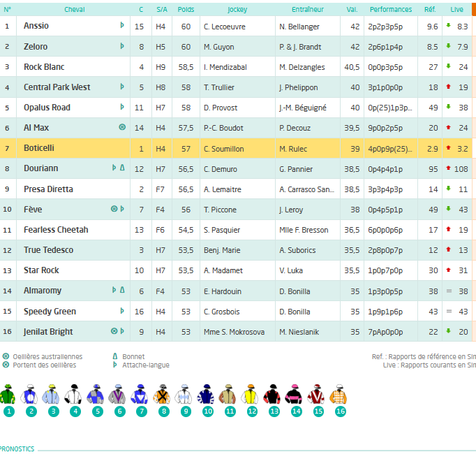476x466 pixels.
Task: Click the green jockey silk numbered 1
Action: coord(8,394)
